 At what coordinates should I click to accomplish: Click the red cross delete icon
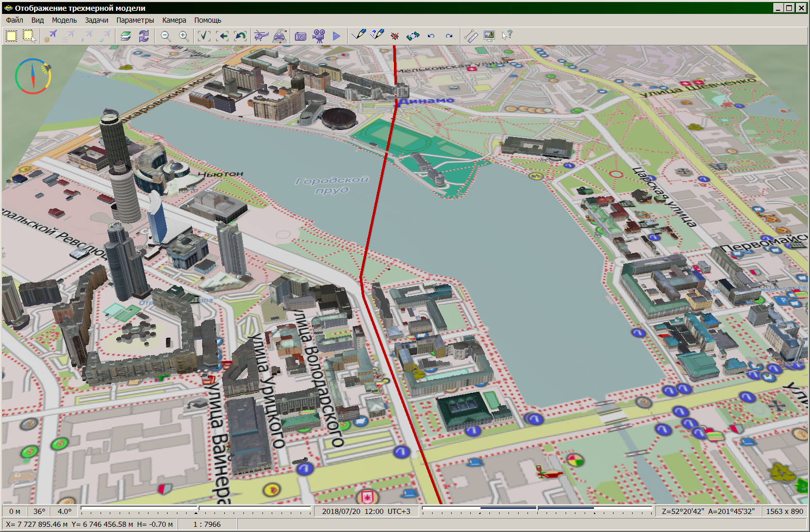395,36
